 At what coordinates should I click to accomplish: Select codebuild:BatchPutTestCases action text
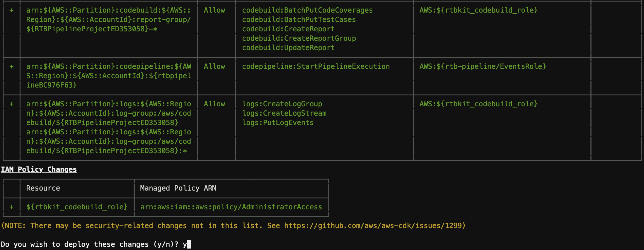(x=299, y=20)
